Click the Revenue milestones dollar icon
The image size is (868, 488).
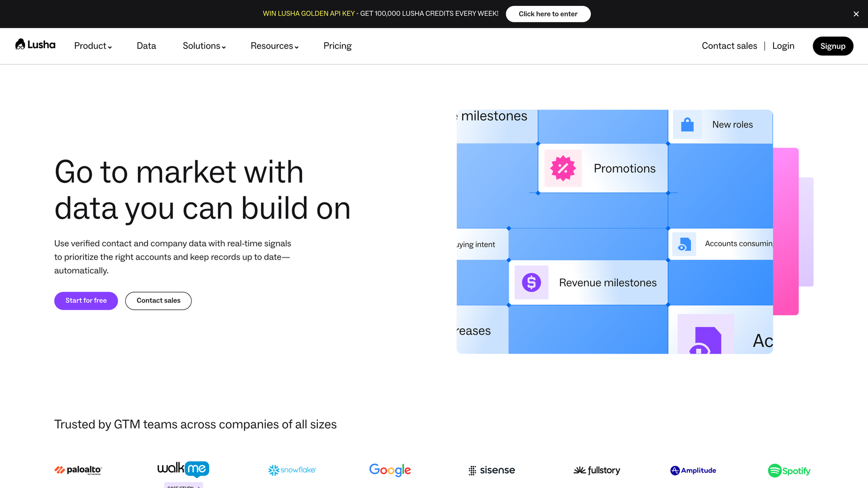point(531,282)
